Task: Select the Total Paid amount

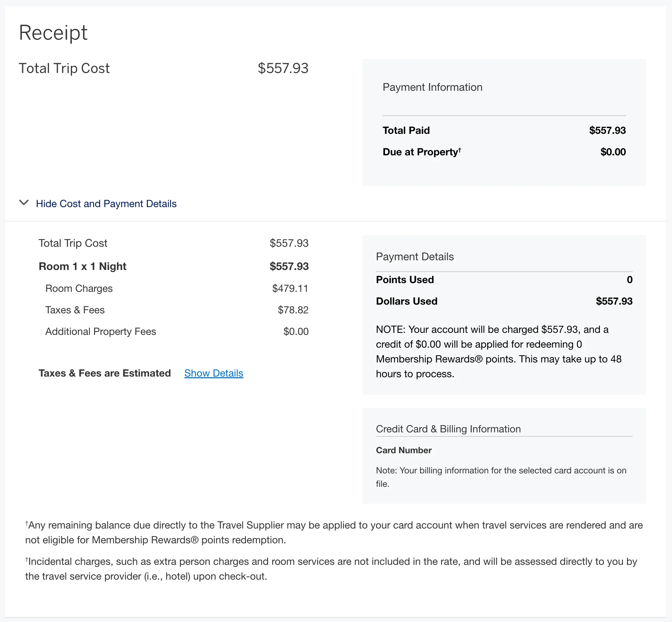Action: point(607,130)
